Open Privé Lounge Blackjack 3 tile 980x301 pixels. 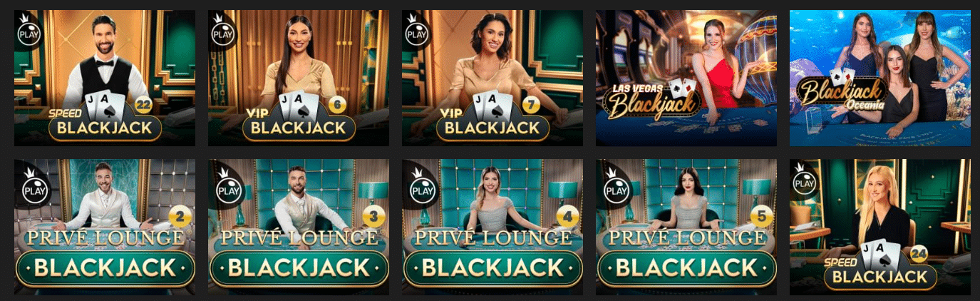tap(299, 227)
